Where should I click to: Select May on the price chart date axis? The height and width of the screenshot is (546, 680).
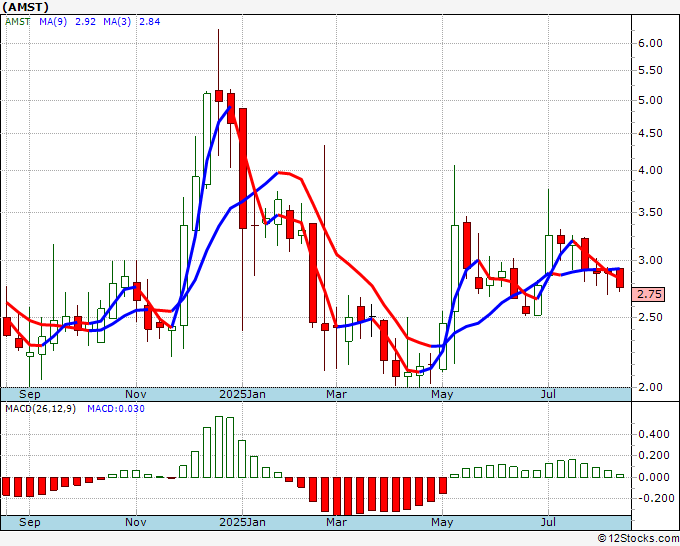coord(442,394)
